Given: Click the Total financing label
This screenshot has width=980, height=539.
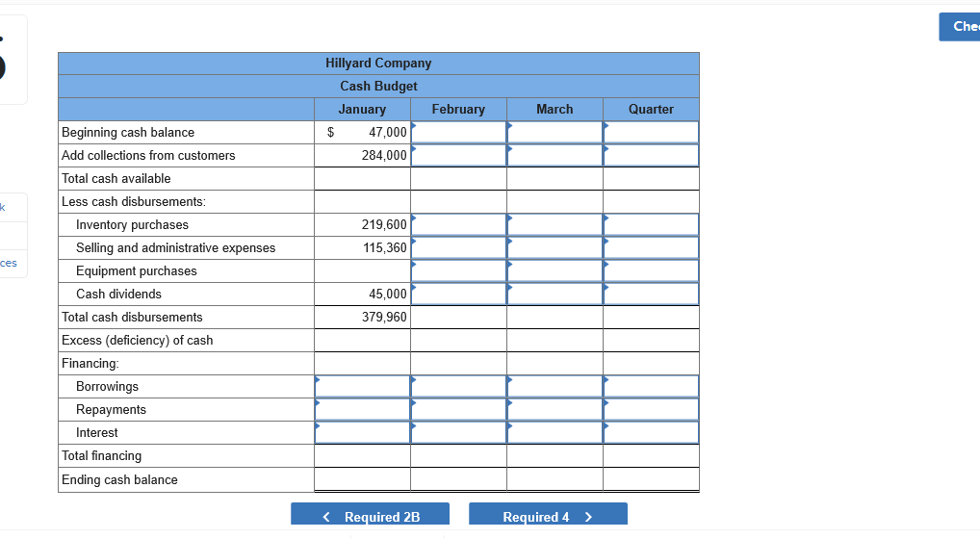Looking at the screenshot, I should tap(101, 456).
